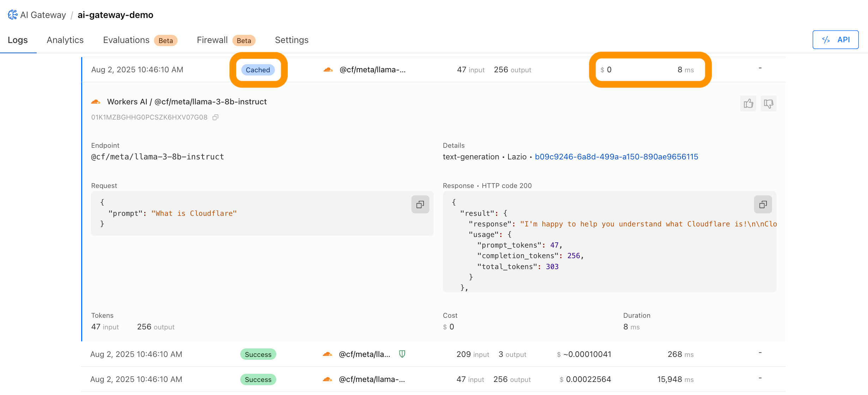Toggle the thumbs-down feedback for this log
The height and width of the screenshot is (395, 868).
[x=768, y=103]
